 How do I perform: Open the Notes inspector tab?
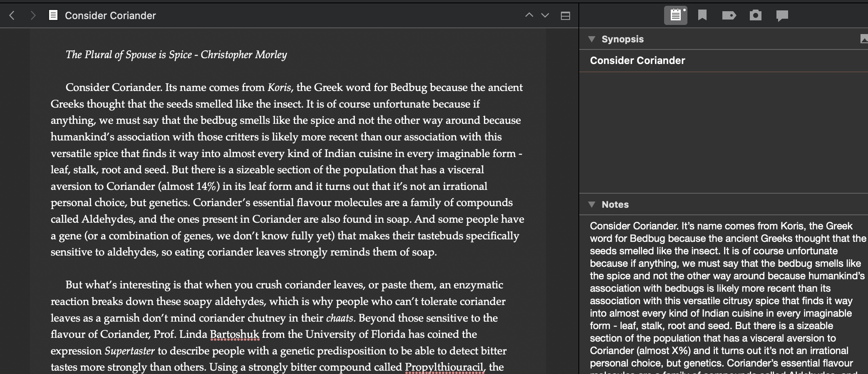[675, 16]
